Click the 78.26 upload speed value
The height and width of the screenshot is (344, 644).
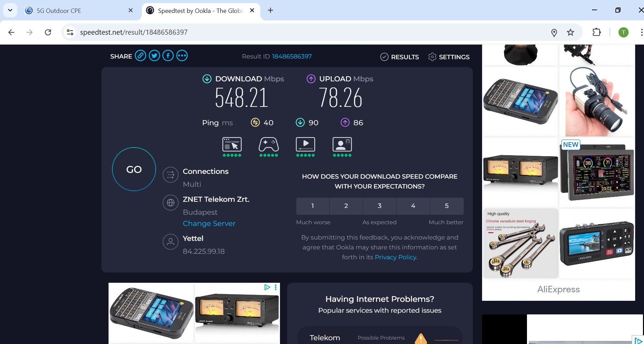click(340, 98)
